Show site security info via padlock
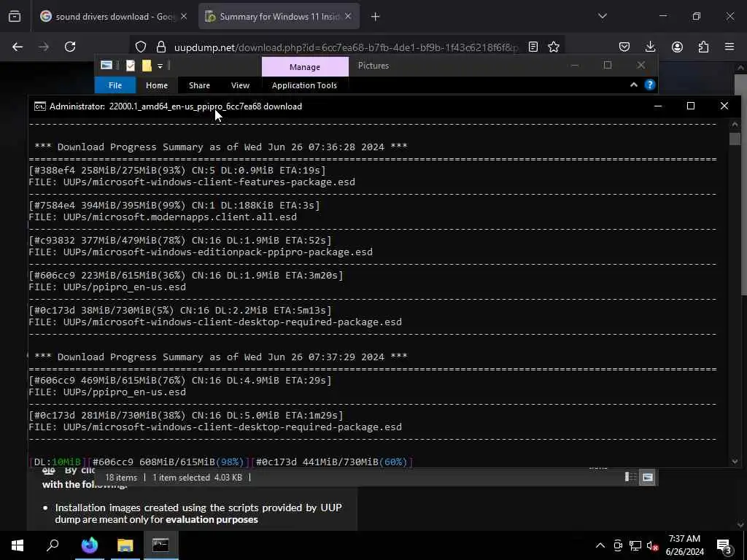This screenshot has height=560, width=747. (x=161, y=47)
